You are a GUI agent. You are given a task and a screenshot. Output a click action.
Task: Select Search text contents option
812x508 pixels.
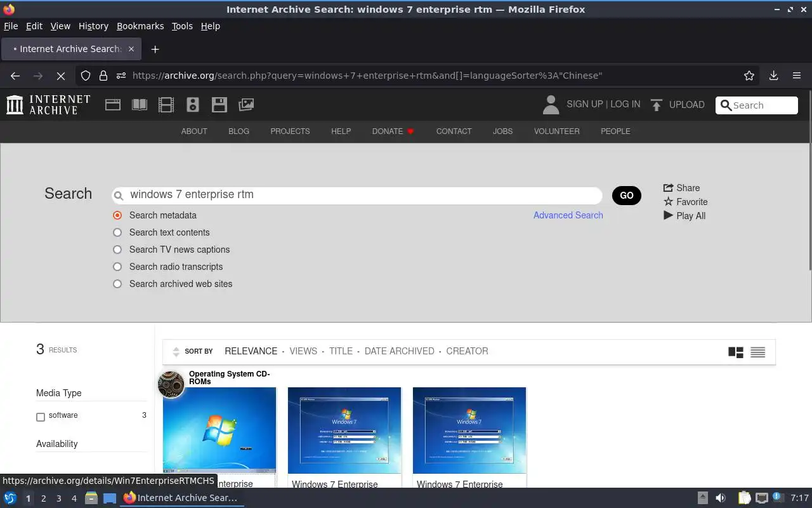[x=117, y=232]
